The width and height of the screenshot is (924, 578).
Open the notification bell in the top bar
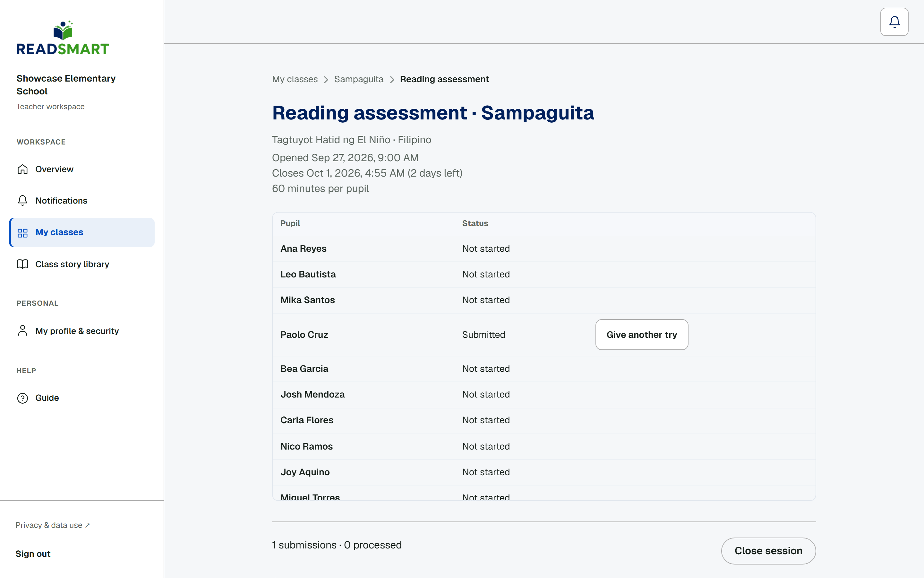coord(894,22)
